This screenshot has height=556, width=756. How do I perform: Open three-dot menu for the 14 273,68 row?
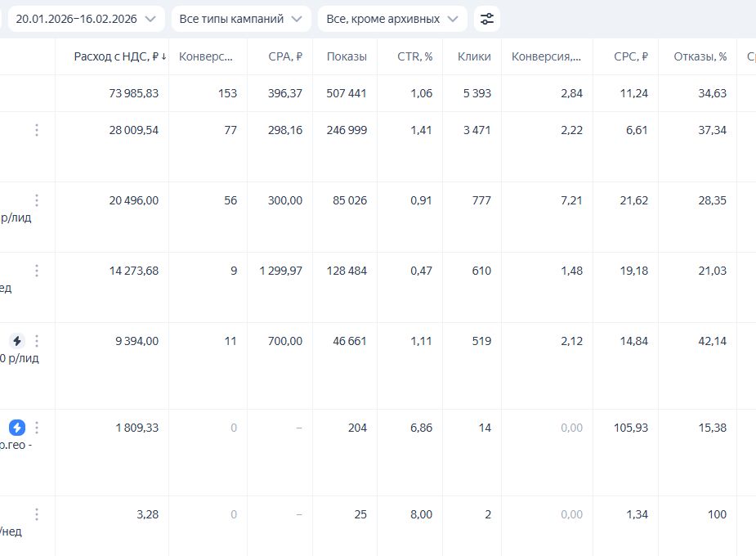pos(36,271)
